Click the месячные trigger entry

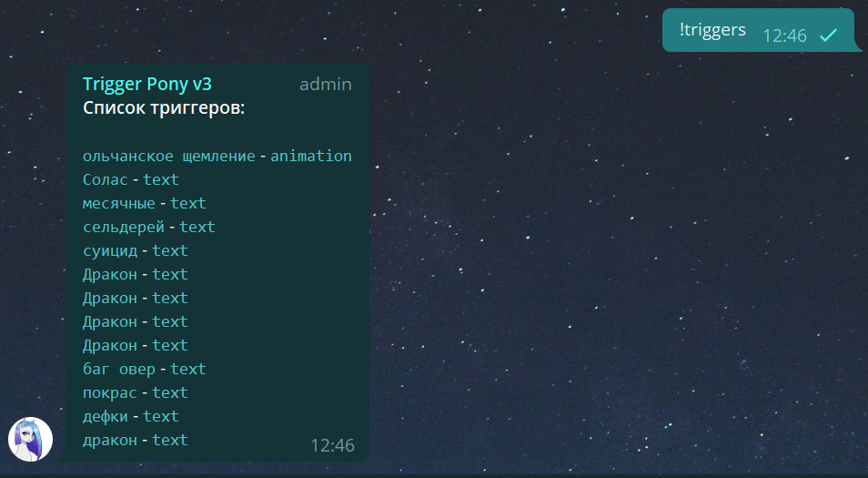coord(119,204)
